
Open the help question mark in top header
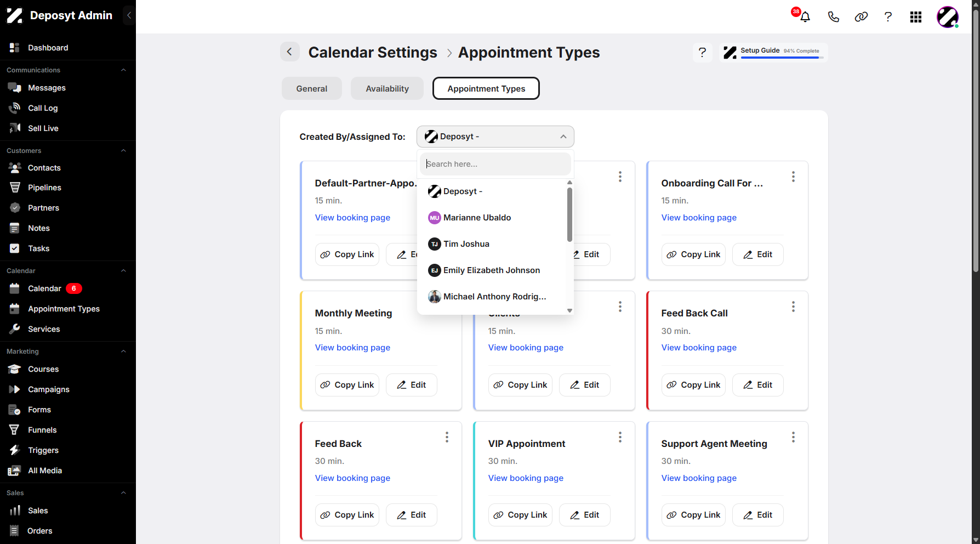pos(888,16)
